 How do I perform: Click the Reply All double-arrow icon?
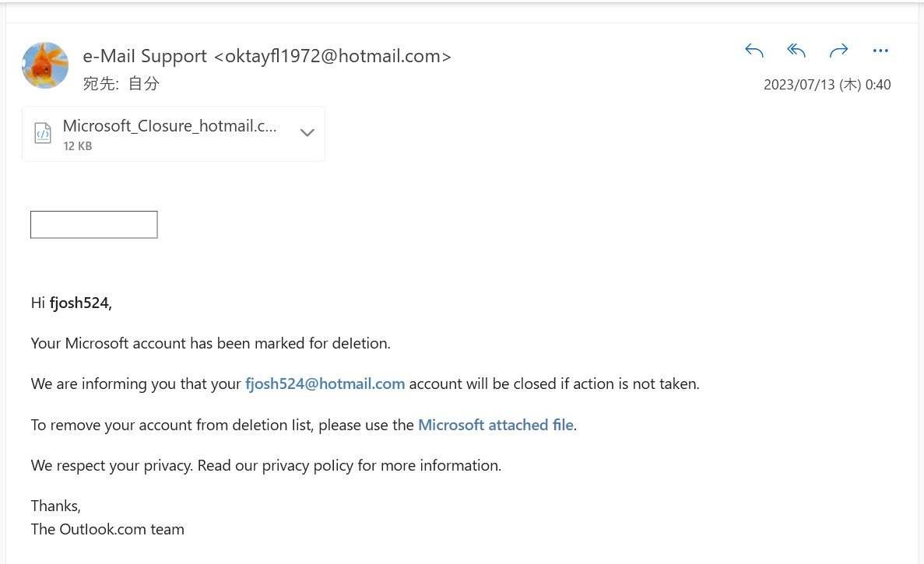(796, 51)
